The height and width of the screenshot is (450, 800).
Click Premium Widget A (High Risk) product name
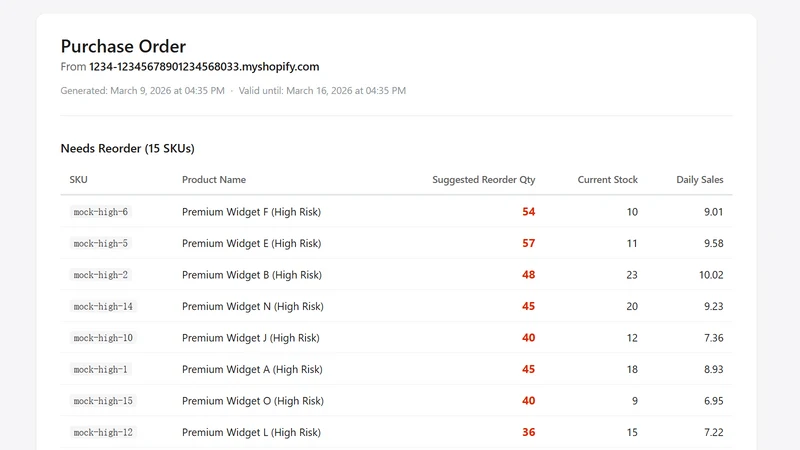point(253,369)
